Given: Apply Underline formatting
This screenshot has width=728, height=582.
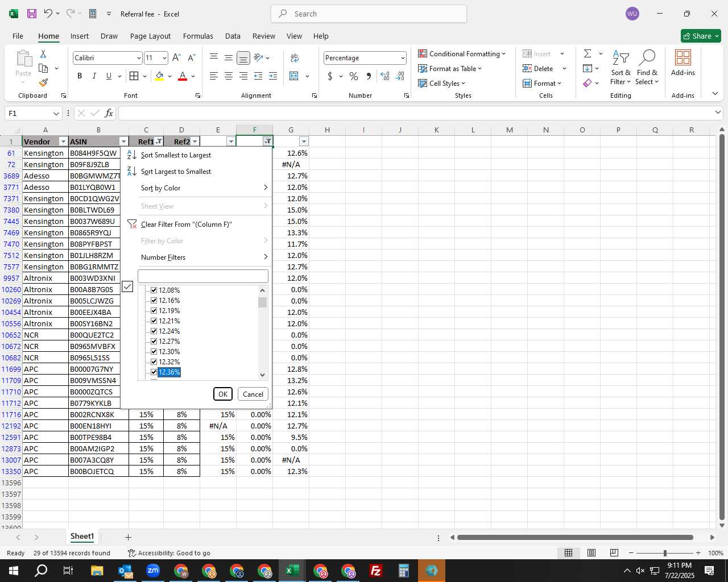Looking at the screenshot, I should point(109,76).
